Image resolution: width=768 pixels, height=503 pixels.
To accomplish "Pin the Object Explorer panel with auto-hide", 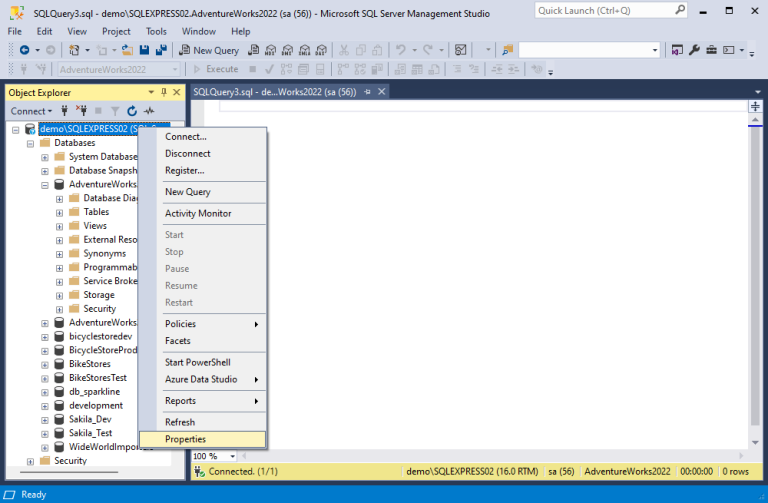I will click(x=164, y=92).
